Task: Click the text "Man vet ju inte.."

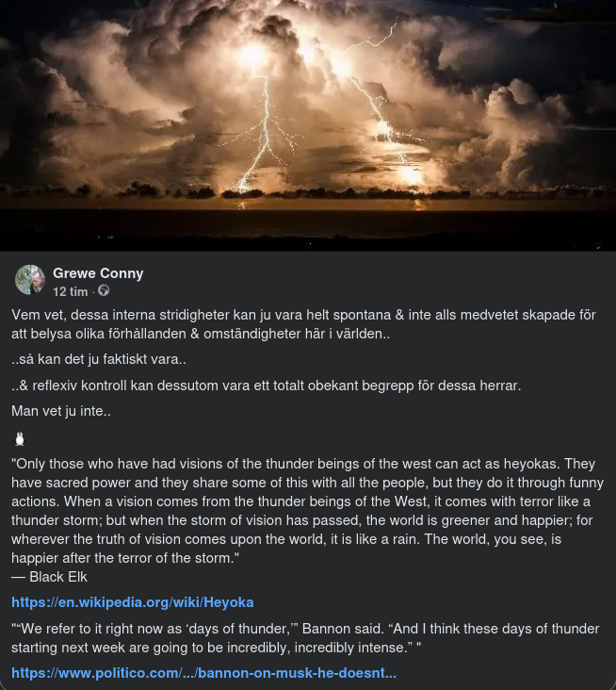Action: point(61,410)
